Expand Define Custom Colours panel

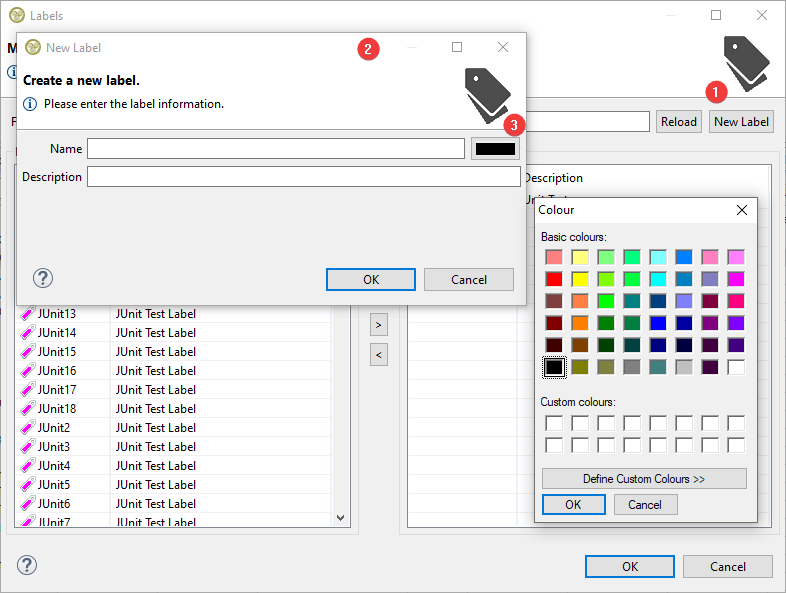point(644,479)
